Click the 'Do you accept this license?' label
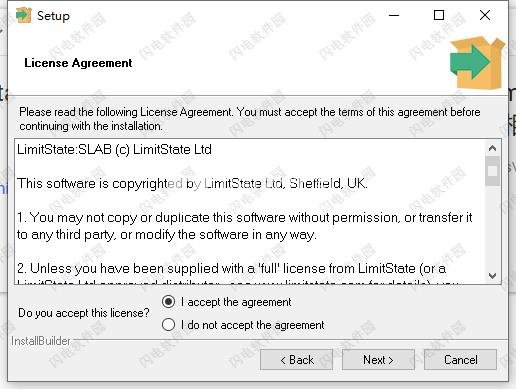 coord(84,313)
